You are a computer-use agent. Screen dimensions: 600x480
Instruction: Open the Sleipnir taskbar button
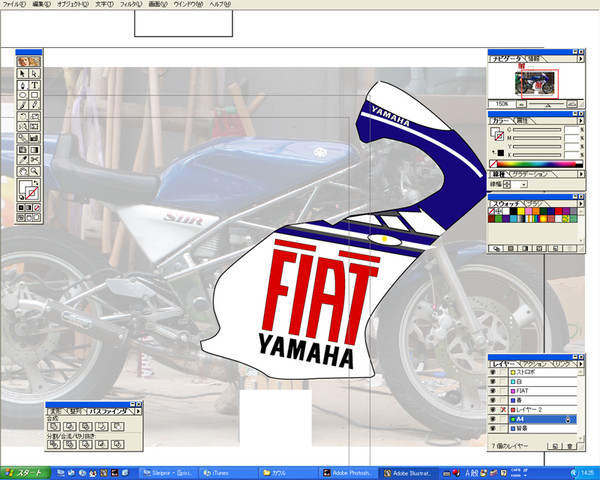tap(167, 473)
